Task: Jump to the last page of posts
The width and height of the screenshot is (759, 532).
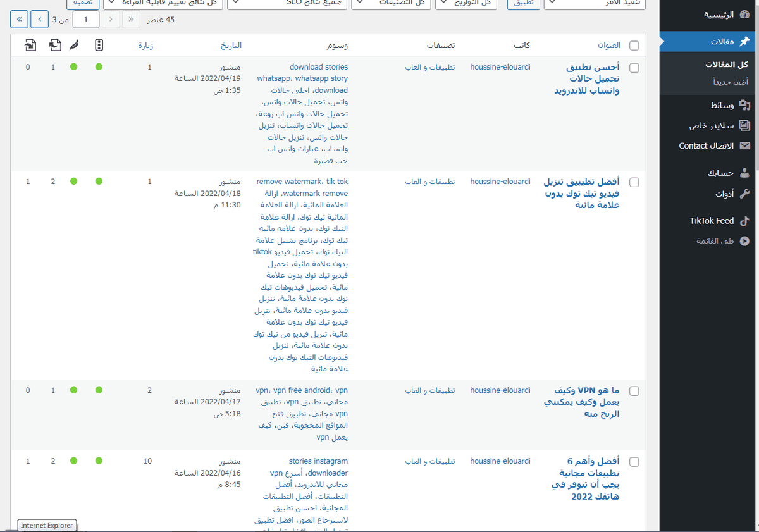Action: pos(19,20)
